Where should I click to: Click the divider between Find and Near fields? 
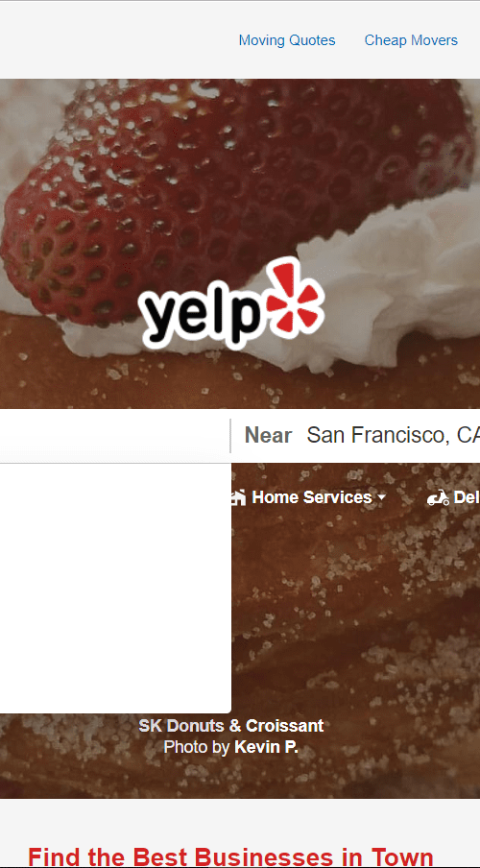[x=230, y=436]
